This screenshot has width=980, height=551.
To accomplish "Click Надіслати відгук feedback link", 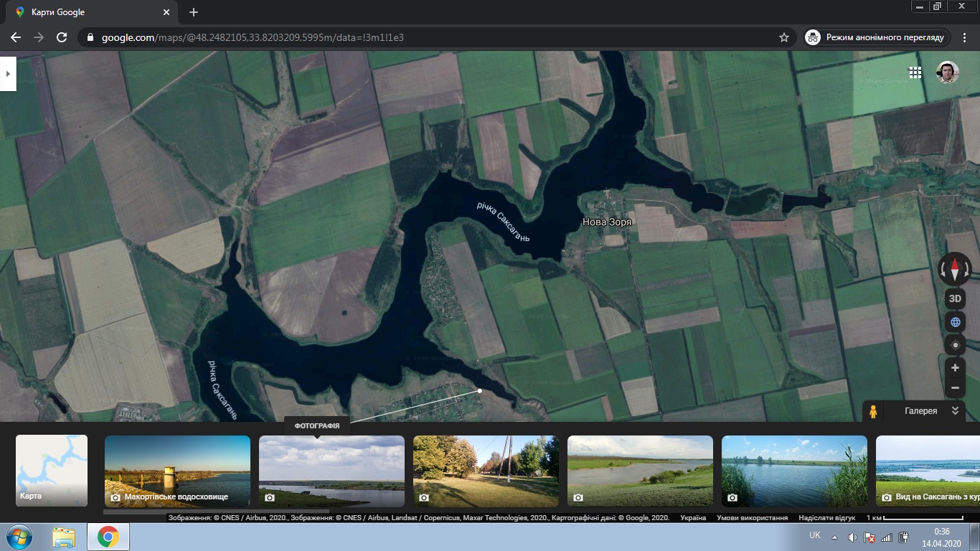I will point(826,517).
